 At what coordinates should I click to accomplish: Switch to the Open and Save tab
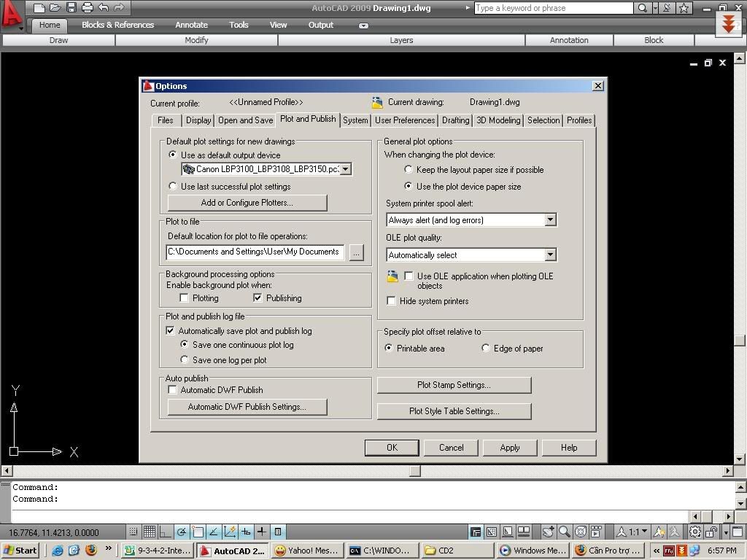click(x=245, y=120)
